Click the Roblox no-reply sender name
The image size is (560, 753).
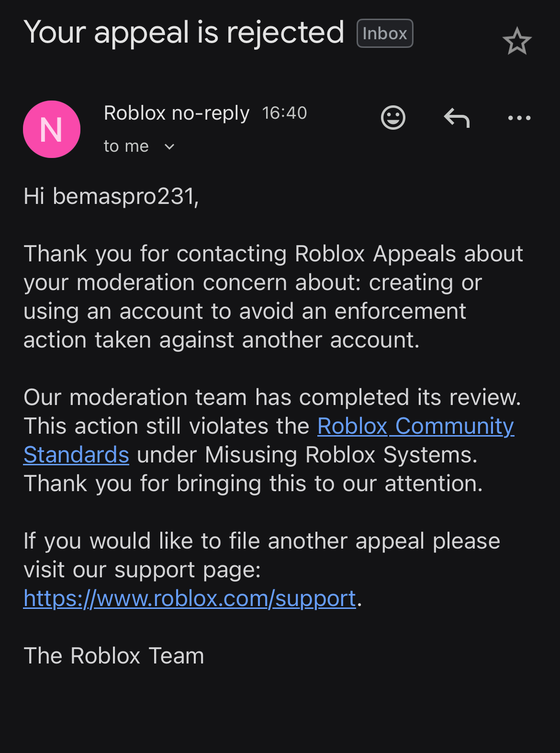(x=176, y=112)
